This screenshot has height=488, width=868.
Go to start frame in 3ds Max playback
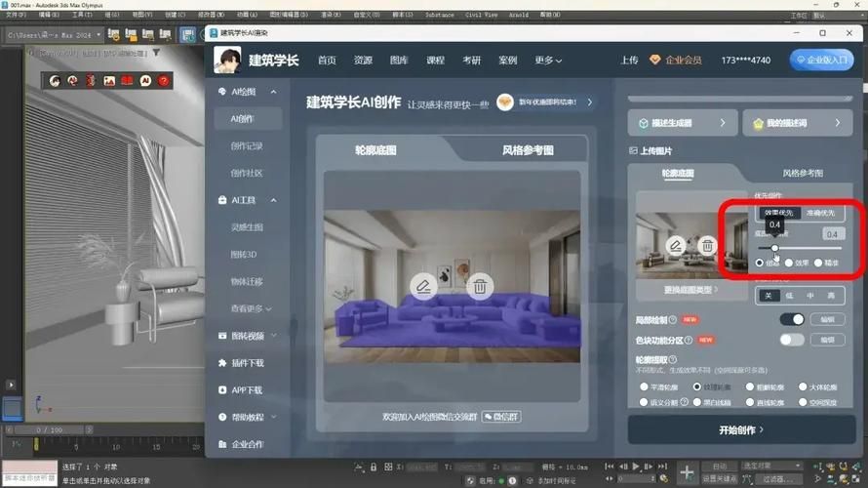[x=609, y=467]
